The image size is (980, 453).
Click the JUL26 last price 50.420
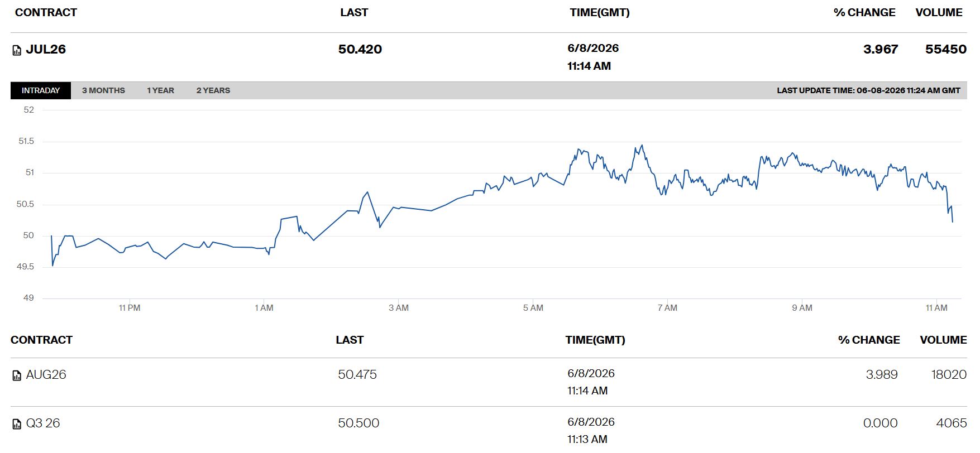coord(360,49)
